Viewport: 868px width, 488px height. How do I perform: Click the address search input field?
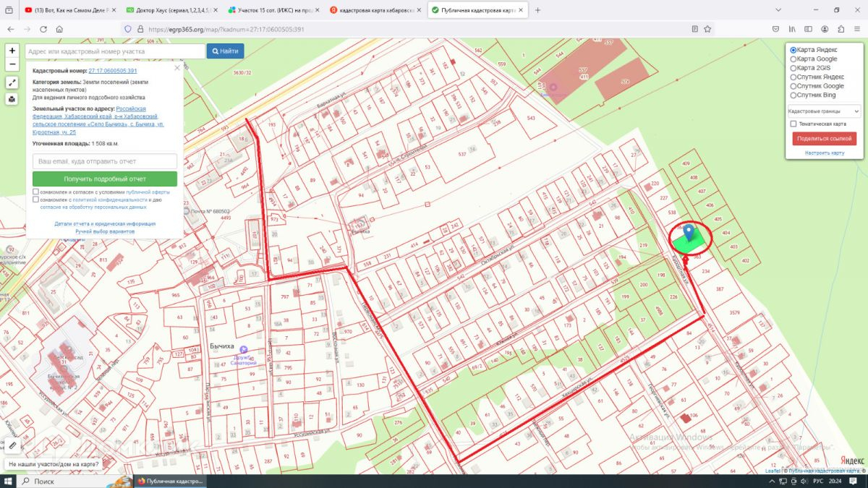(116, 51)
